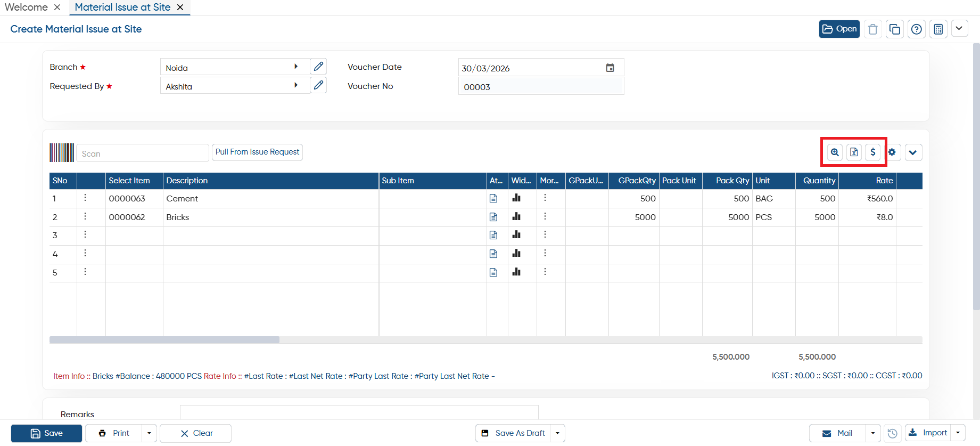The width and height of the screenshot is (980, 446).
Task: Click the copy voucher icon
Action: coord(894,29)
